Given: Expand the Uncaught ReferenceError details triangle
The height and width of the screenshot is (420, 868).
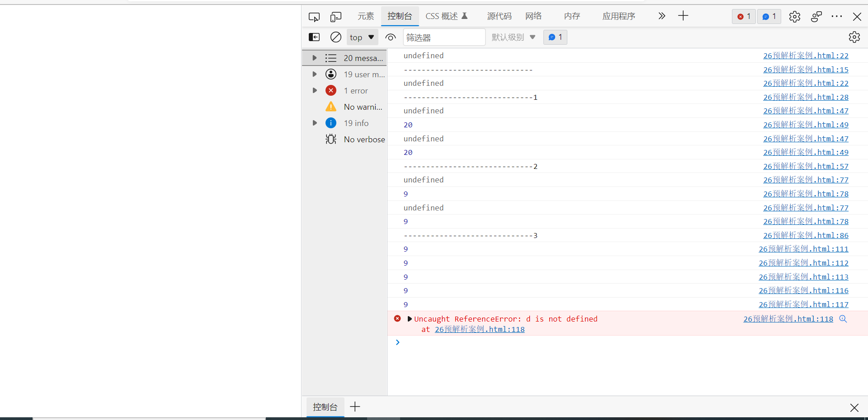Looking at the screenshot, I should [410, 319].
